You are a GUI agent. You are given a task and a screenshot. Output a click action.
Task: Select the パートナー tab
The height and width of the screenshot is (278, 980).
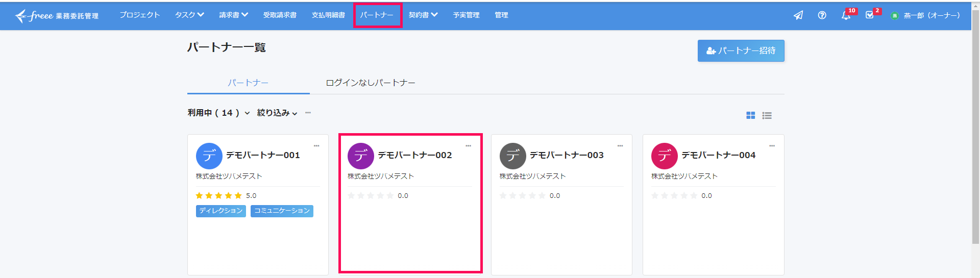[248, 83]
